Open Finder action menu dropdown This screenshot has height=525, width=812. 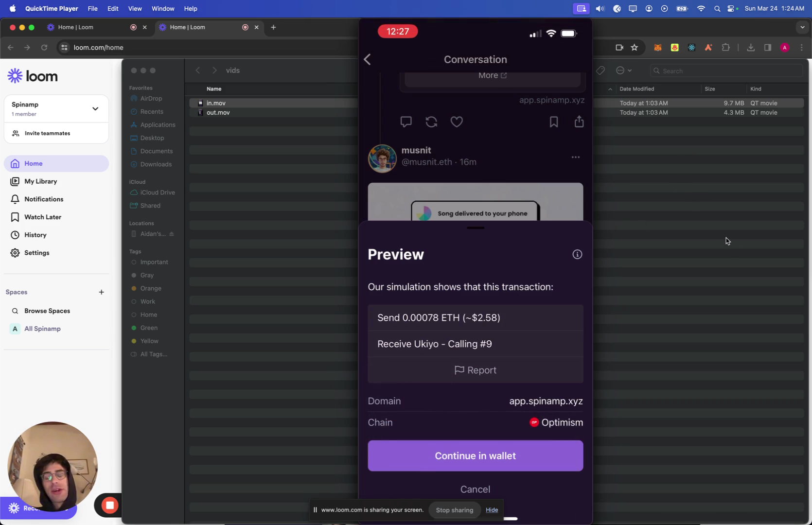point(624,70)
